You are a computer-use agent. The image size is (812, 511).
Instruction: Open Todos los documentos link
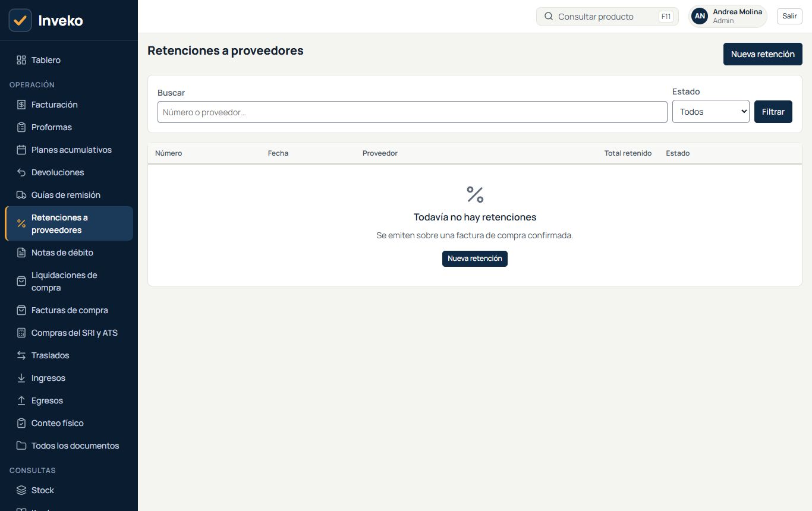pos(69,446)
